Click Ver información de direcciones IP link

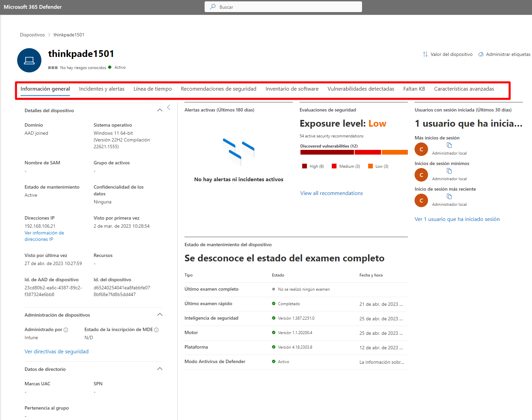44,236
